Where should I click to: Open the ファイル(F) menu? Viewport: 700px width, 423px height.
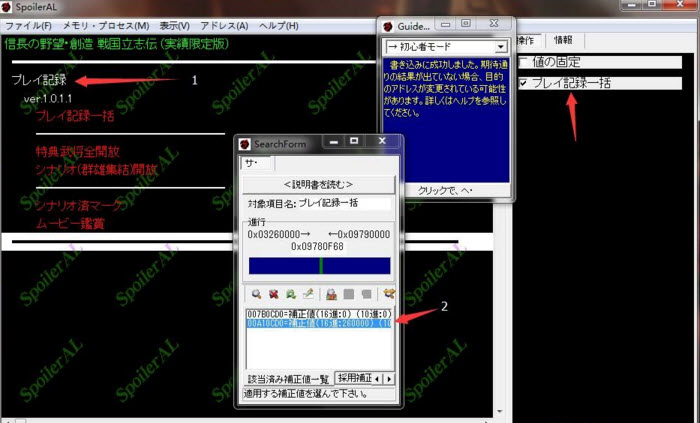(28, 26)
